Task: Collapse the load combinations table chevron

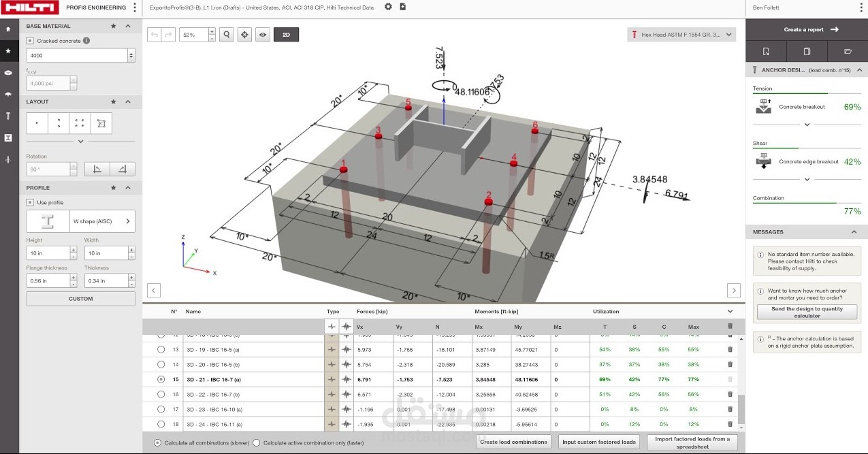Action: point(730,312)
